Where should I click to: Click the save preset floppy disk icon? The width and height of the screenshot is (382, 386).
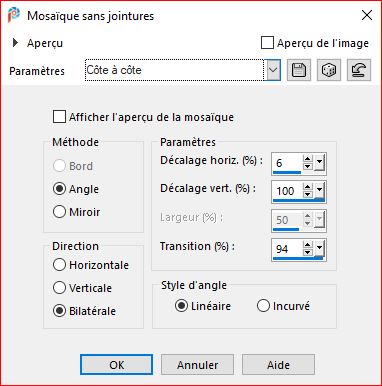pos(299,70)
